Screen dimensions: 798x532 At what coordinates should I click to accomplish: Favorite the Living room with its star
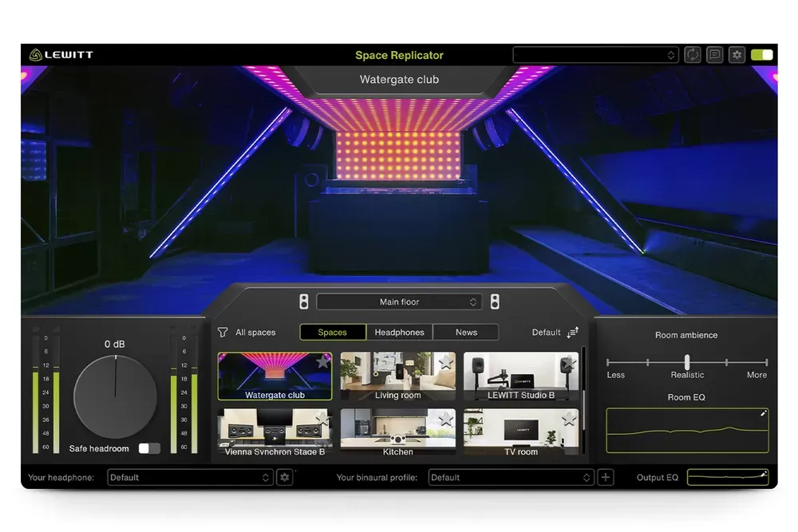(x=446, y=361)
